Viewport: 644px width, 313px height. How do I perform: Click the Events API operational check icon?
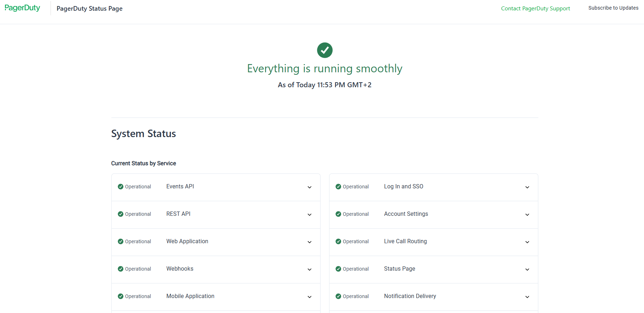(121, 187)
